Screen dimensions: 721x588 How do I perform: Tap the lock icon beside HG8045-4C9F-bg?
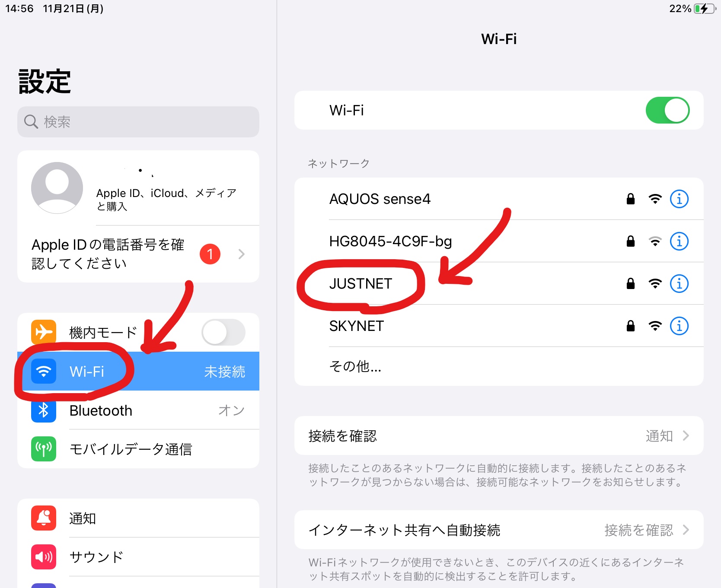point(631,241)
